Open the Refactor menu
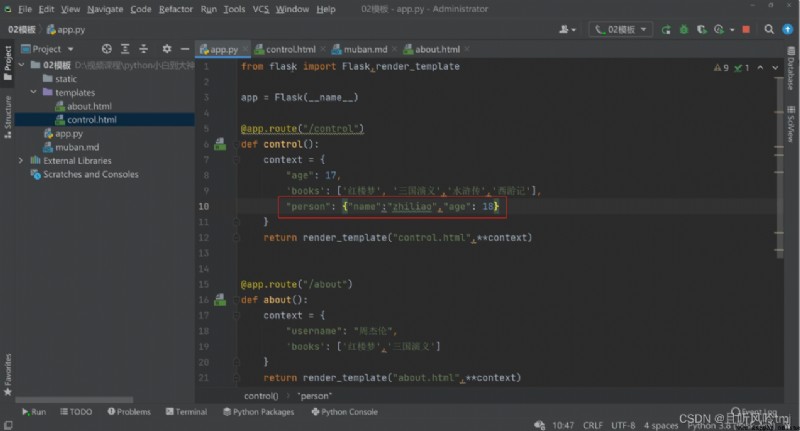 pyautogui.click(x=176, y=9)
